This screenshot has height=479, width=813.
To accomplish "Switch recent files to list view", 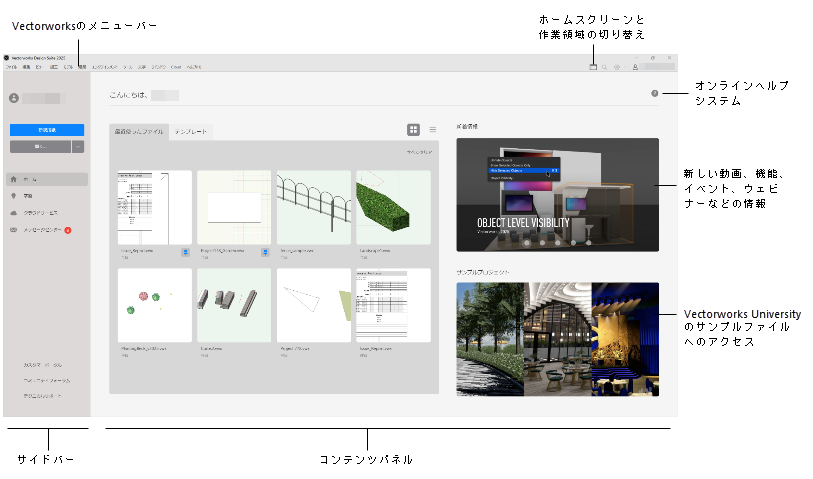I will point(432,130).
